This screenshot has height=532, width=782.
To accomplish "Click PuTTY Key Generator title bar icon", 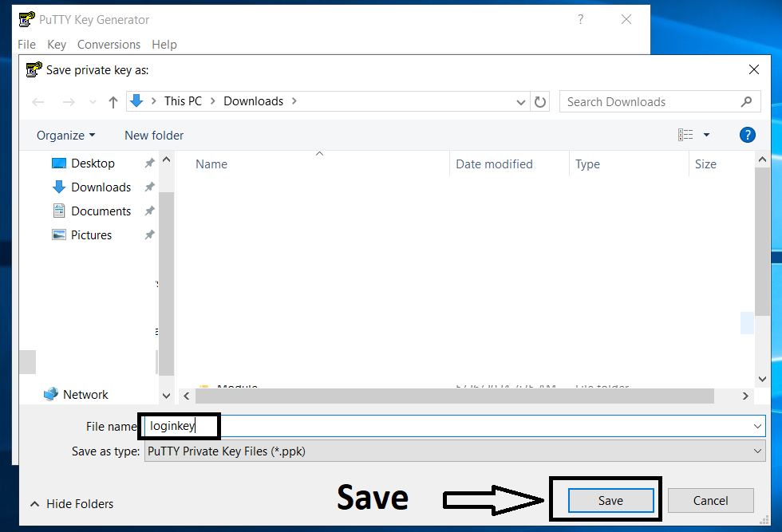I will 27,19.
